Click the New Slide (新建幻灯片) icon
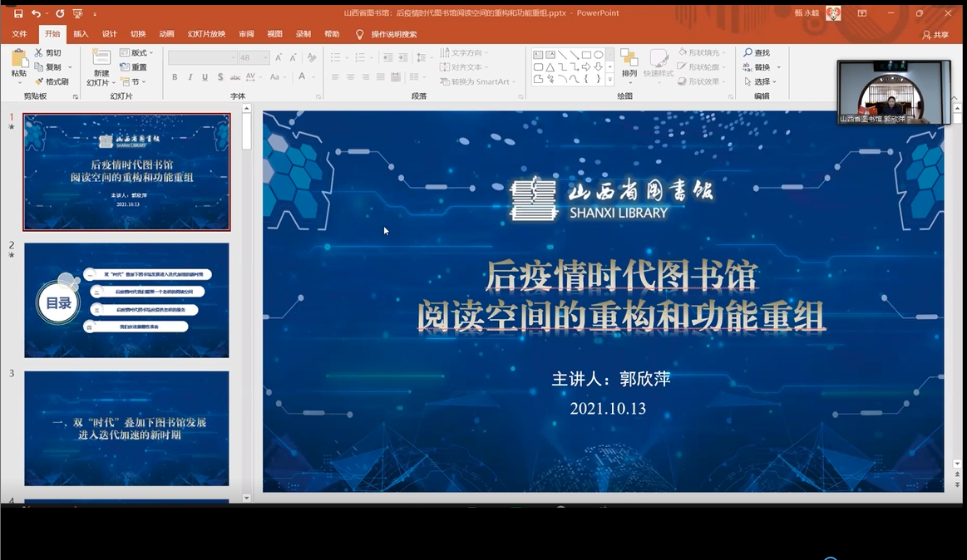967x560 pixels. click(101, 60)
